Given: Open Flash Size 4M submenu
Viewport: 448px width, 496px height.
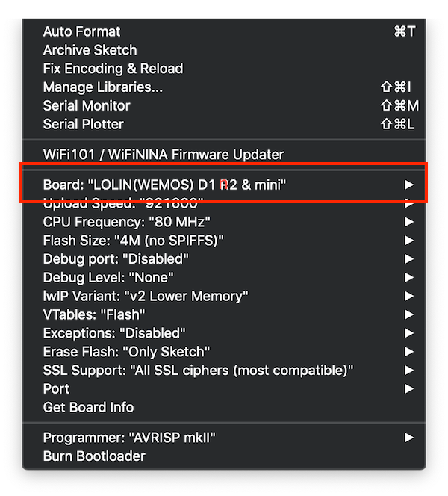Looking at the screenshot, I should point(133,240).
